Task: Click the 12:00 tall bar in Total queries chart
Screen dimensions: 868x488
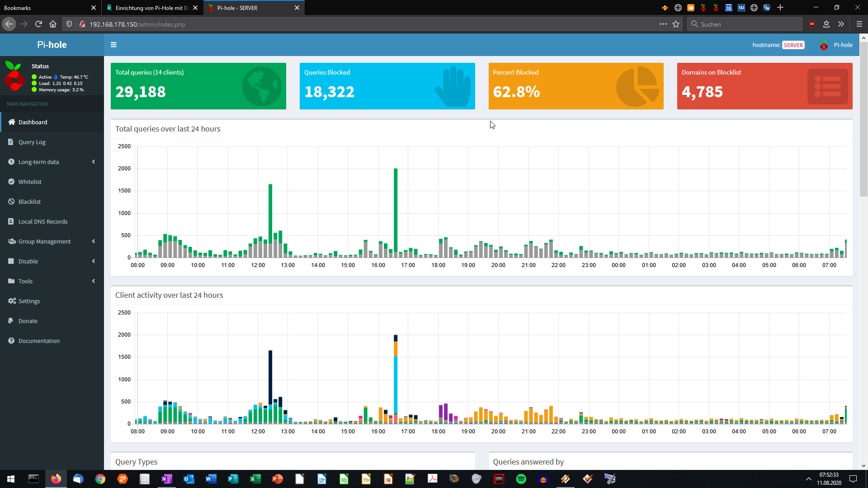Action: (x=270, y=221)
